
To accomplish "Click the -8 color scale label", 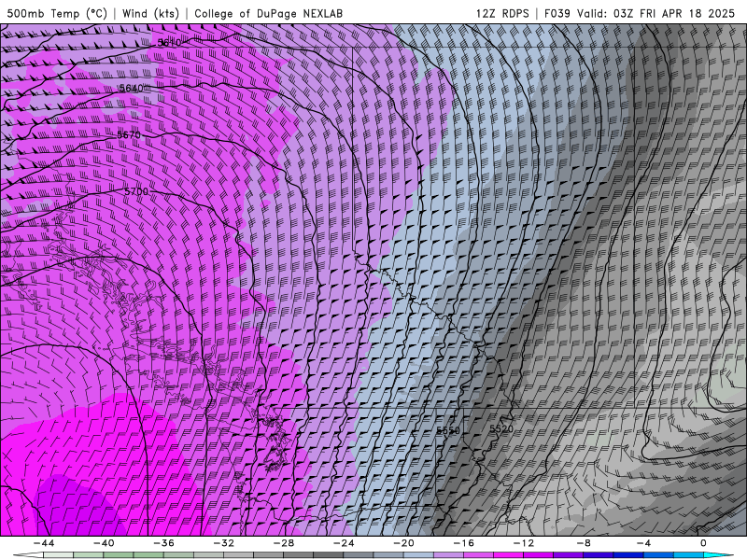I will (584, 543).
